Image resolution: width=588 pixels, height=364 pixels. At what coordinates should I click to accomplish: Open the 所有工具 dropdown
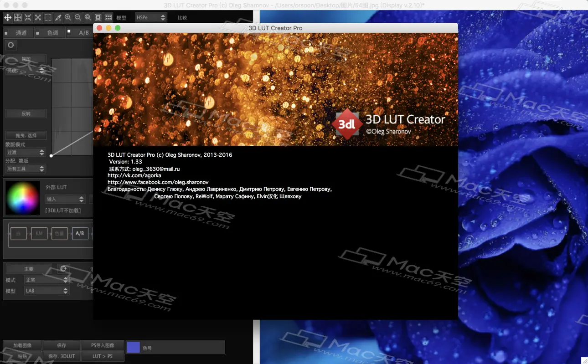click(x=26, y=169)
